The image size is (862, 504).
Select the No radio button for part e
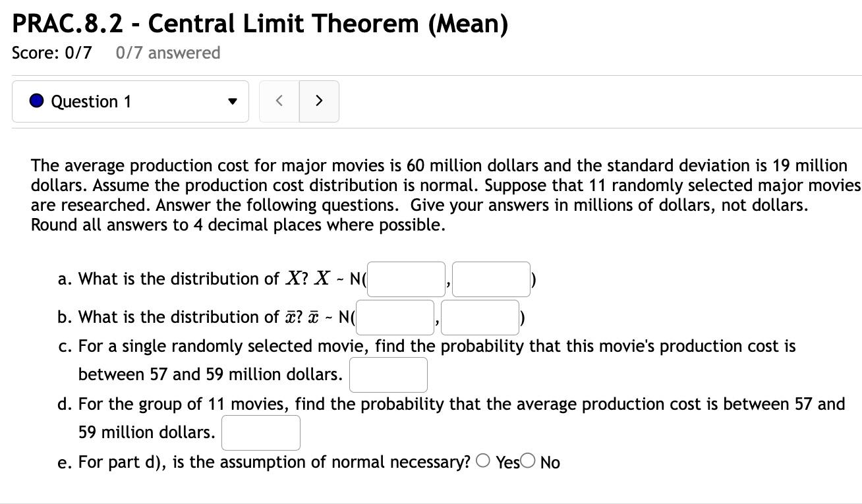(528, 461)
